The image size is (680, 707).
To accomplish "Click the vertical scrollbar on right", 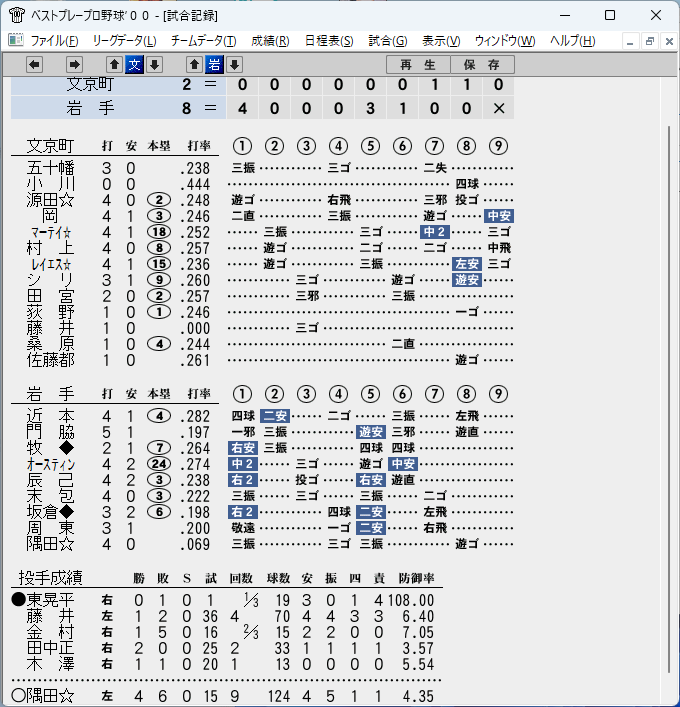I will [x=669, y=399].
